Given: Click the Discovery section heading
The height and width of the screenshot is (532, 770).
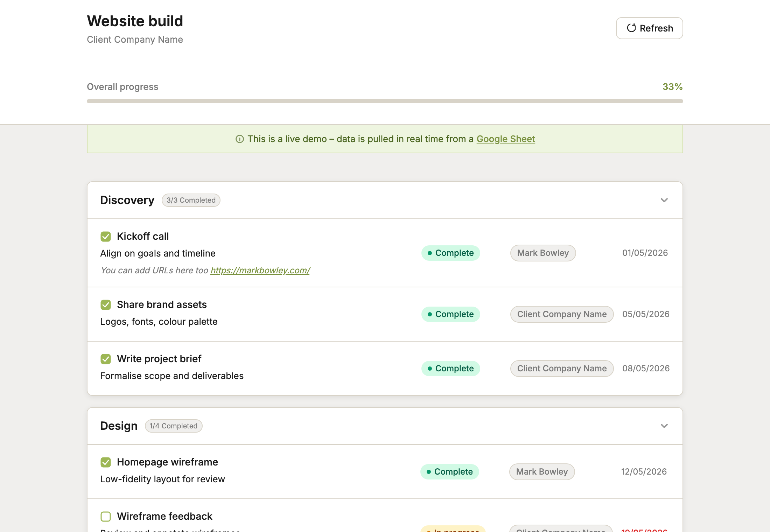Looking at the screenshot, I should click(127, 200).
